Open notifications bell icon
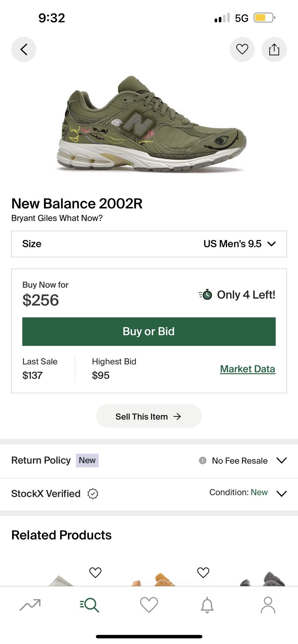Screen dimensions: 298x644 pos(207,605)
